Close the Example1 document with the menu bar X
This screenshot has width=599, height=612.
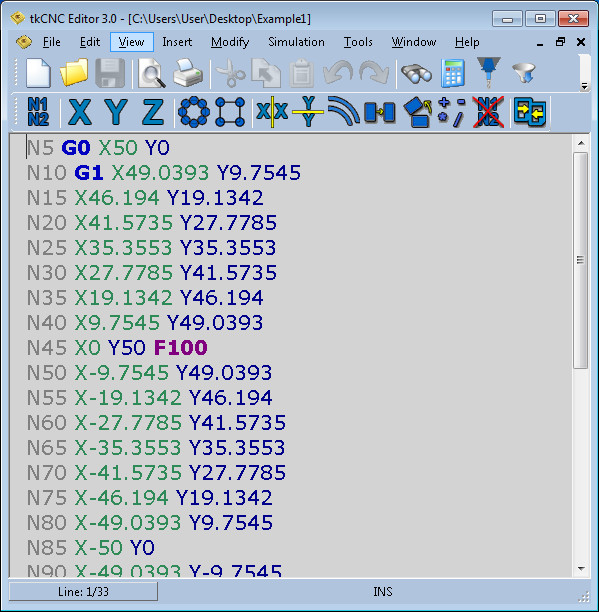tap(581, 41)
